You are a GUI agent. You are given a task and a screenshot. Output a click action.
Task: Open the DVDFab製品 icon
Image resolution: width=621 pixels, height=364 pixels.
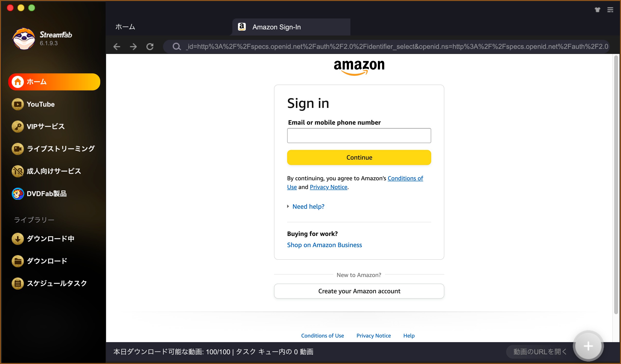click(x=18, y=194)
